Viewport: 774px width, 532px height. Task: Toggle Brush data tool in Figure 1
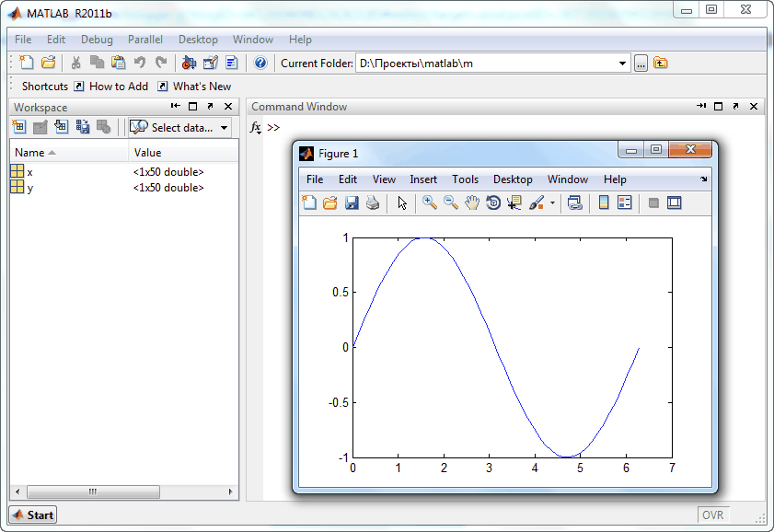(x=536, y=202)
